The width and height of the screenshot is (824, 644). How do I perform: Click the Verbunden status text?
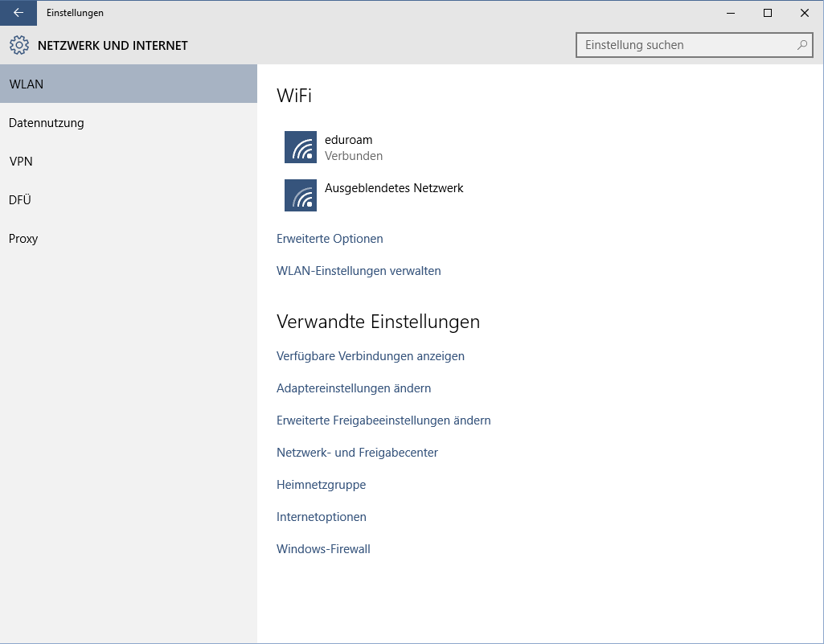coord(354,156)
